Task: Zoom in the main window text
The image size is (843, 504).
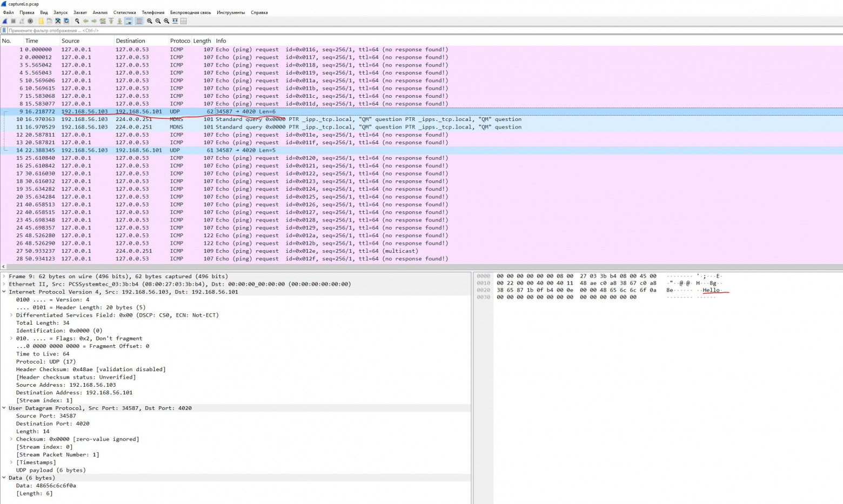Action: point(149,21)
